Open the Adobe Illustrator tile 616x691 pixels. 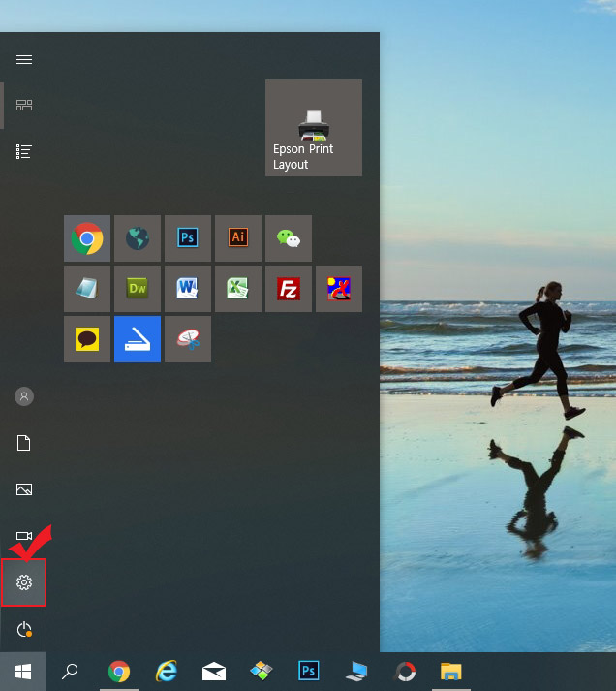point(238,238)
